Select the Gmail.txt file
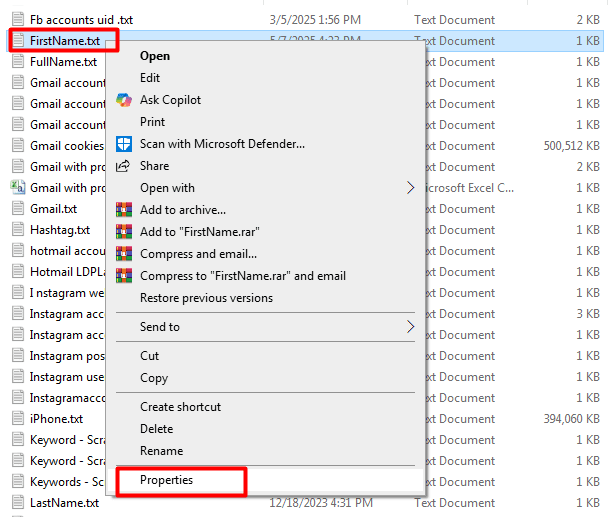This screenshot has width=613, height=517. (54, 209)
